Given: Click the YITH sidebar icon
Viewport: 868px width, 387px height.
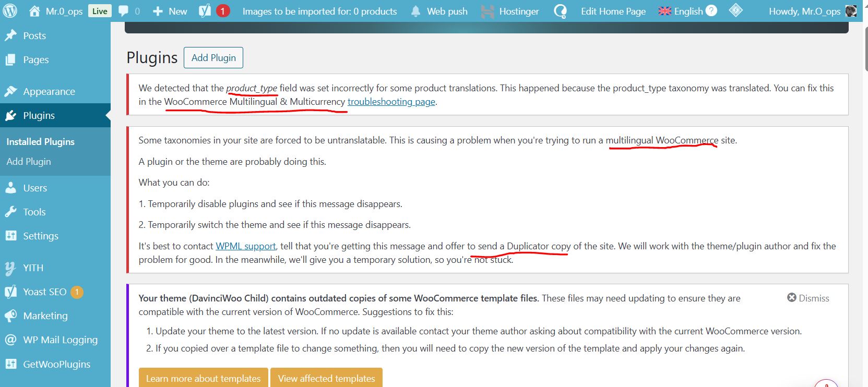Looking at the screenshot, I should pos(10,268).
